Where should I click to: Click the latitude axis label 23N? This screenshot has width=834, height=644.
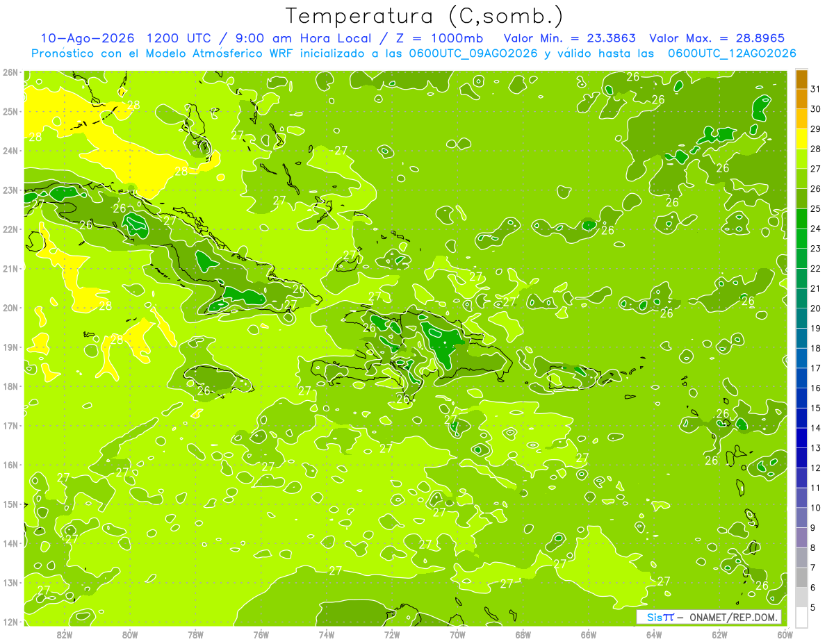pos(10,190)
